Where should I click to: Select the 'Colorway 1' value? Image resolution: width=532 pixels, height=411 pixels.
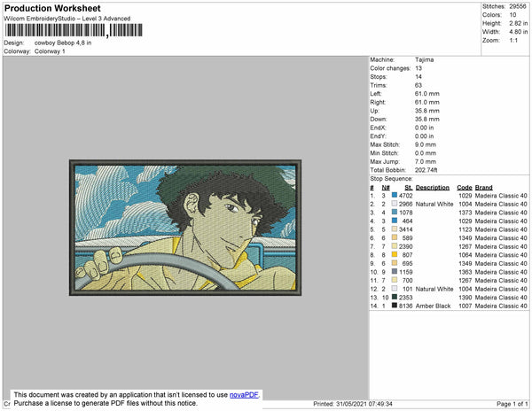tap(50, 51)
